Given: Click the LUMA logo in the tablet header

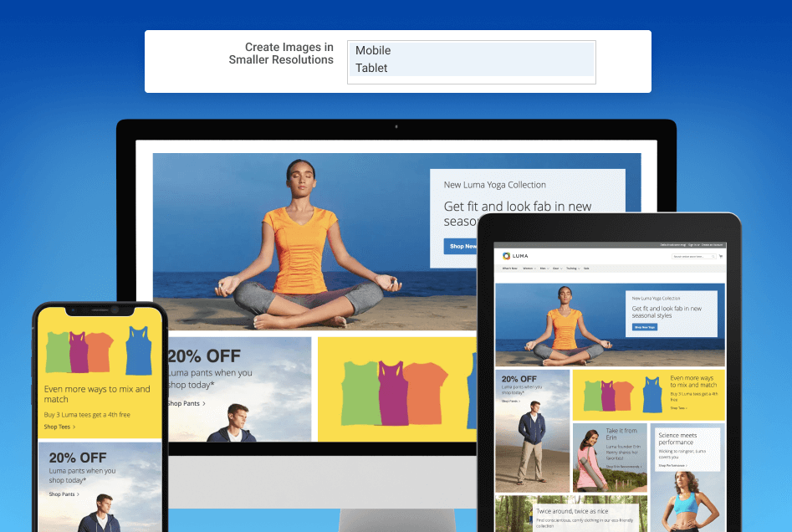Looking at the screenshot, I should pos(516,256).
